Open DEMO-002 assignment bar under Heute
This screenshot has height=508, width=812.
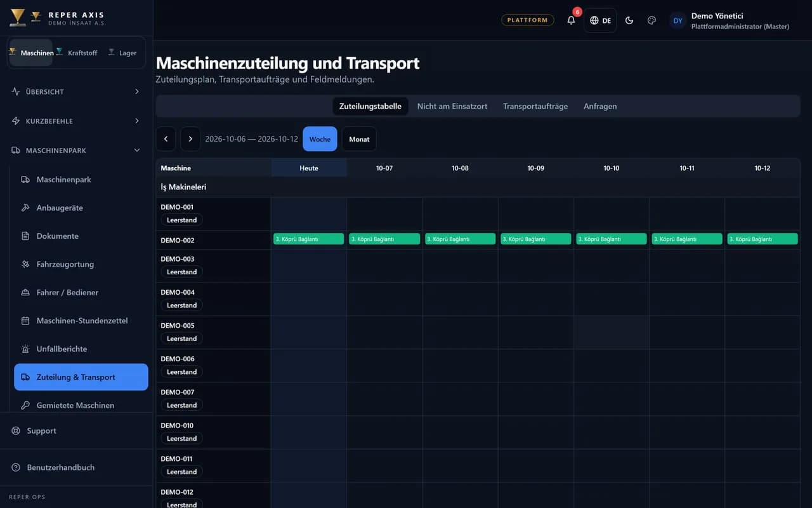(x=309, y=239)
